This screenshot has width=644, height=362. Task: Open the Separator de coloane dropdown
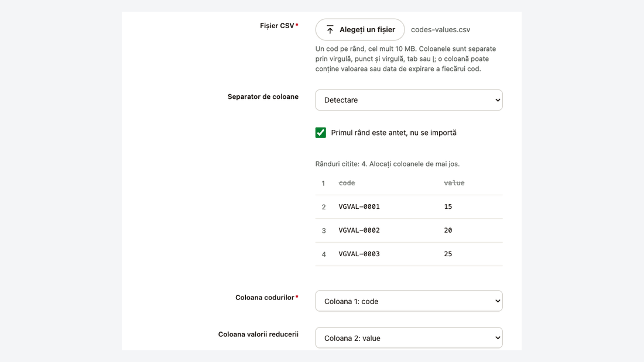(x=409, y=100)
